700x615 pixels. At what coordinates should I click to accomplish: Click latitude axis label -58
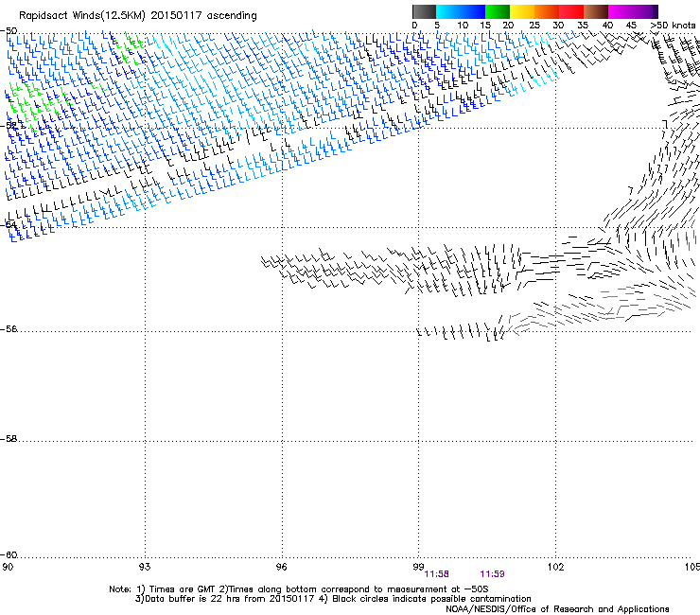[x=9, y=439]
